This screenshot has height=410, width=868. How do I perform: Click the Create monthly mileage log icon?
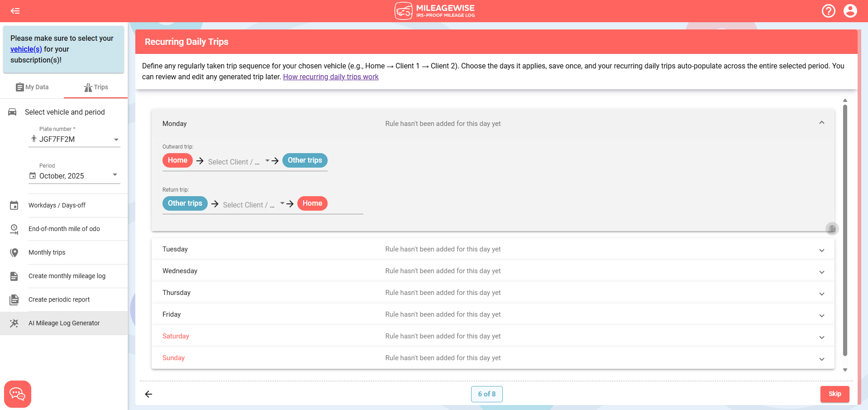(14, 276)
